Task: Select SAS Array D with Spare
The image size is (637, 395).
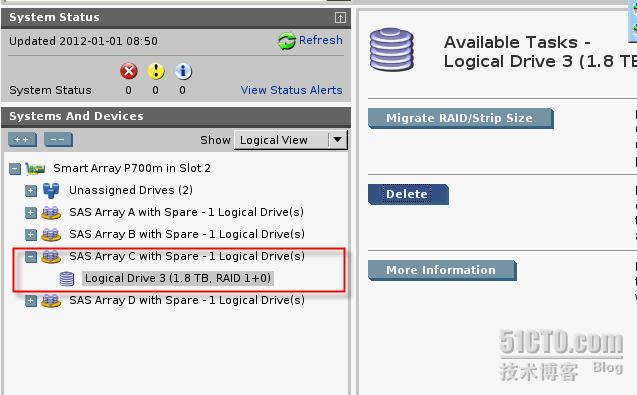Action: click(x=187, y=300)
